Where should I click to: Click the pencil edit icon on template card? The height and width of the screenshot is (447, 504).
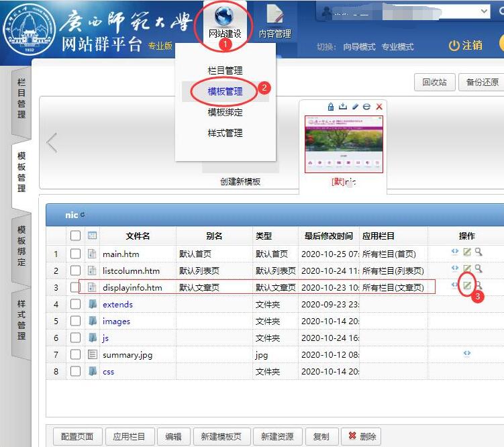[355, 107]
